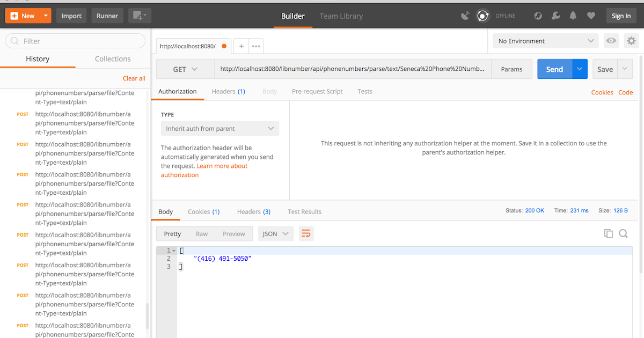Toggle environment preview with the eye icon
The image size is (644, 338).
point(611,41)
